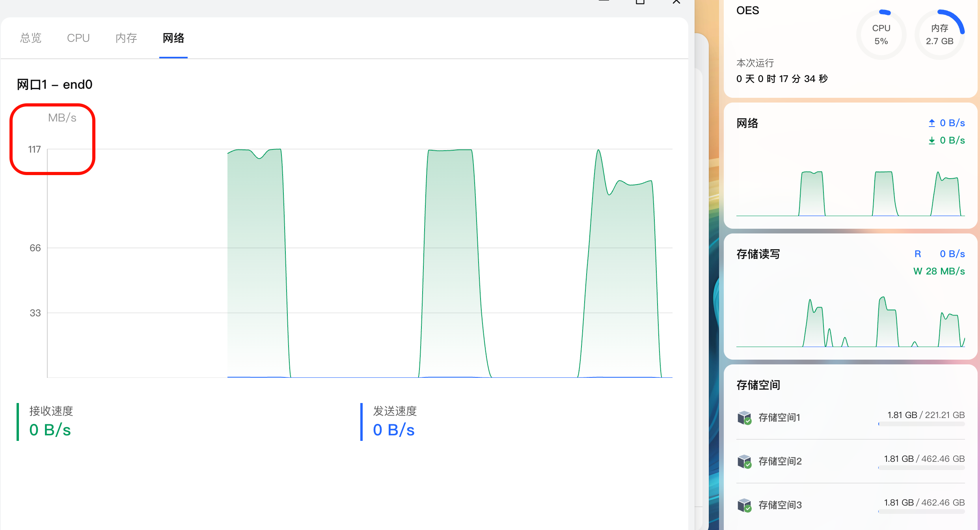Click the CPU 5% gauge

[881, 35]
